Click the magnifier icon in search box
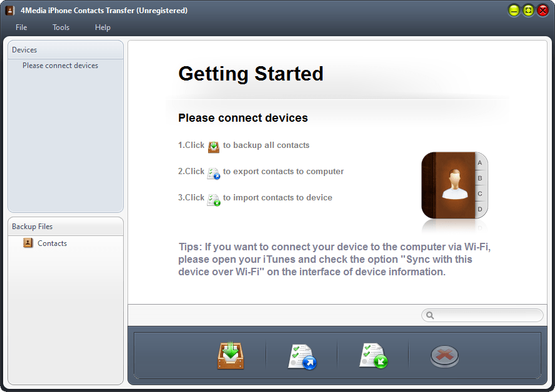 click(x=430, y=315)
